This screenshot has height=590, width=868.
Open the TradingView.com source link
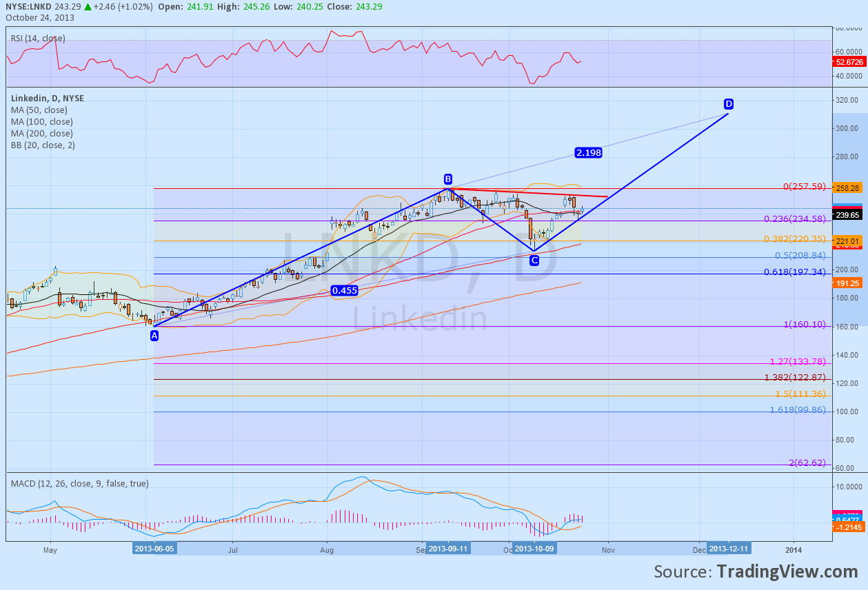[x=787, y=571]
